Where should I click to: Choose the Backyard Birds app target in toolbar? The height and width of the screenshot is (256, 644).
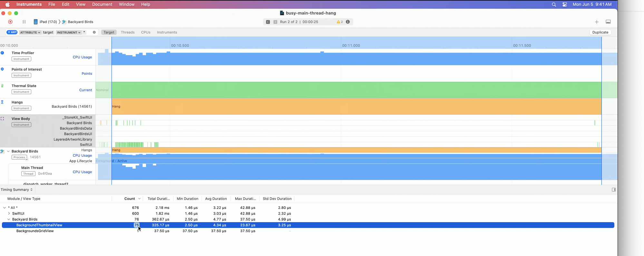pos(78,22)
